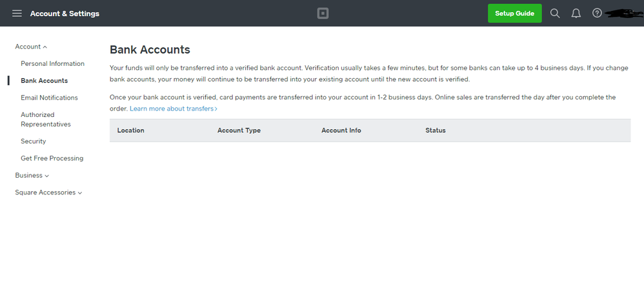Collapse the Account section

click(31, 47)
